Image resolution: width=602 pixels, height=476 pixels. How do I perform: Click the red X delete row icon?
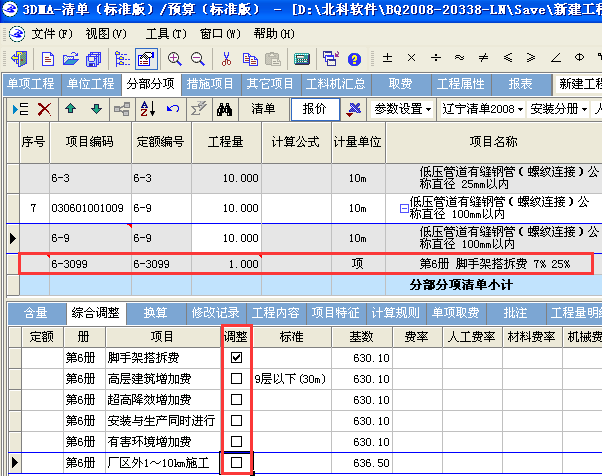(44, 108)
